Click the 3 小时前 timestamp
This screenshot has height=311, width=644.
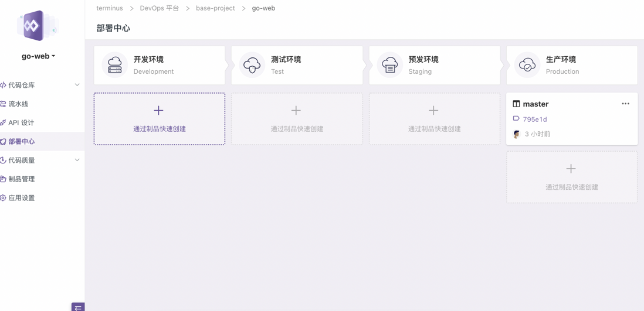pyautogui.click(x=537, y=134)
